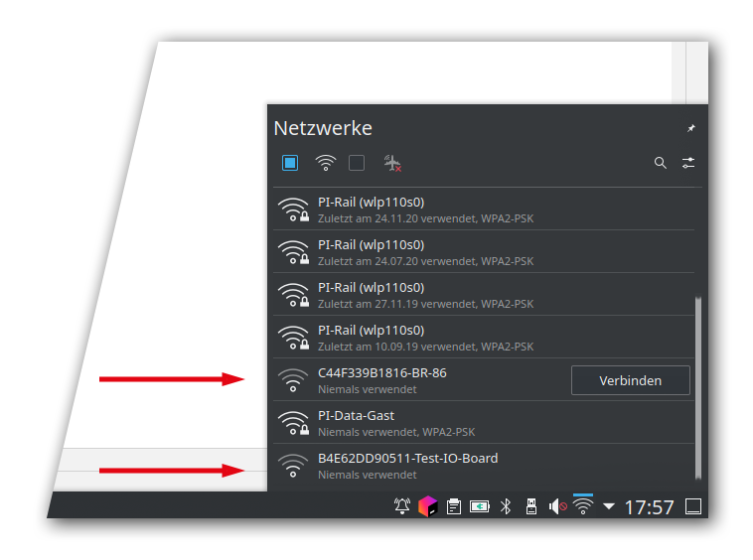Open clipboard tray icon
The width and height of the screenshot is (753, 560).
coord(453,507)
